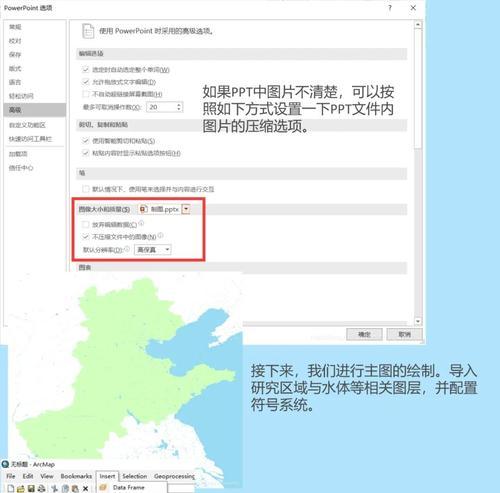Click the Open folder icon in ArcMap toolbar

pyautogui.click(x=21, y=488)
